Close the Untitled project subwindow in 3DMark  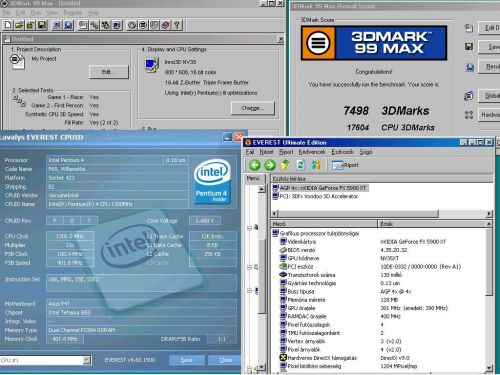[x=281, y=39]
